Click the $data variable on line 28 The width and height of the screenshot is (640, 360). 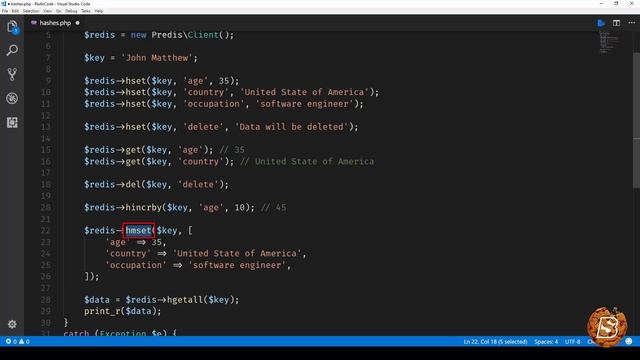coord(97,300)
